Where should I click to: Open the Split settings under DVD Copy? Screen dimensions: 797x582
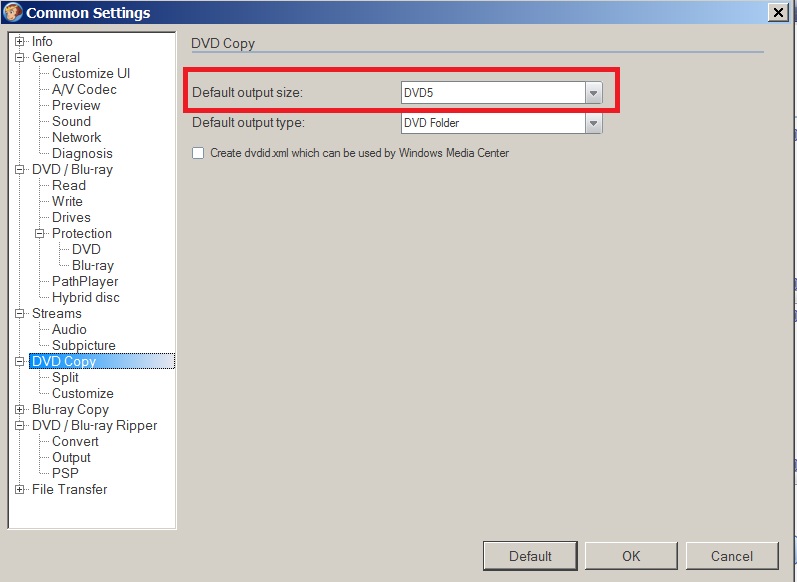(65, 378)
